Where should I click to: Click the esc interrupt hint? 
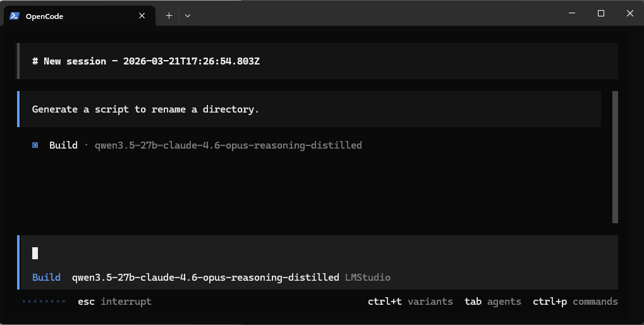coord(114,302)
